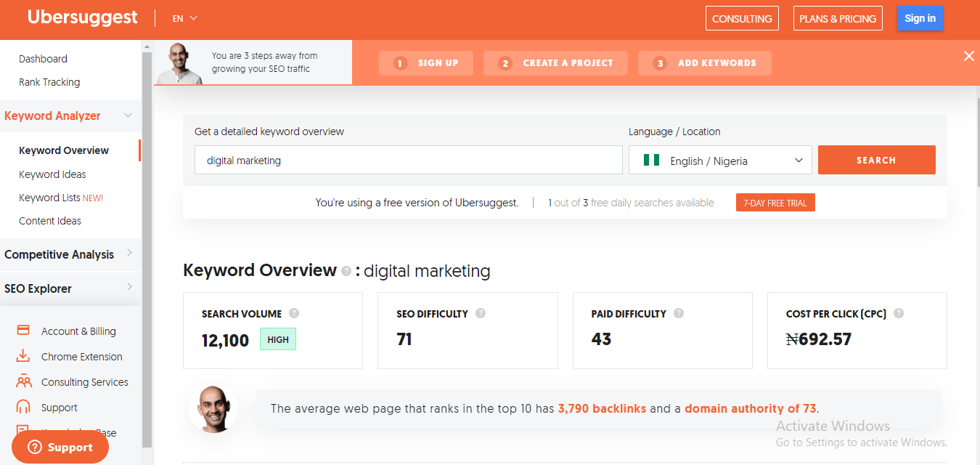
Task: Open Keyword Ideas in sidebar
Action: pyautogui.click(x=52, y=174)
